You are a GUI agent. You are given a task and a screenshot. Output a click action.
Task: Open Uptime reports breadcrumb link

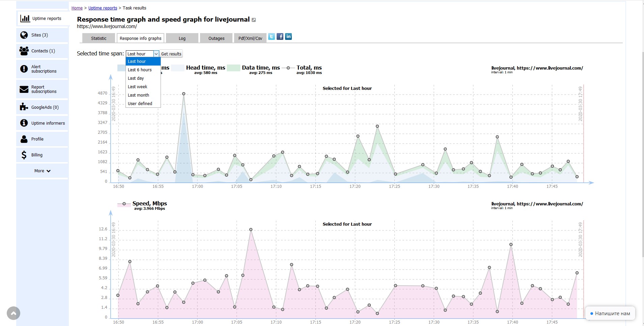tap(103, 8)
